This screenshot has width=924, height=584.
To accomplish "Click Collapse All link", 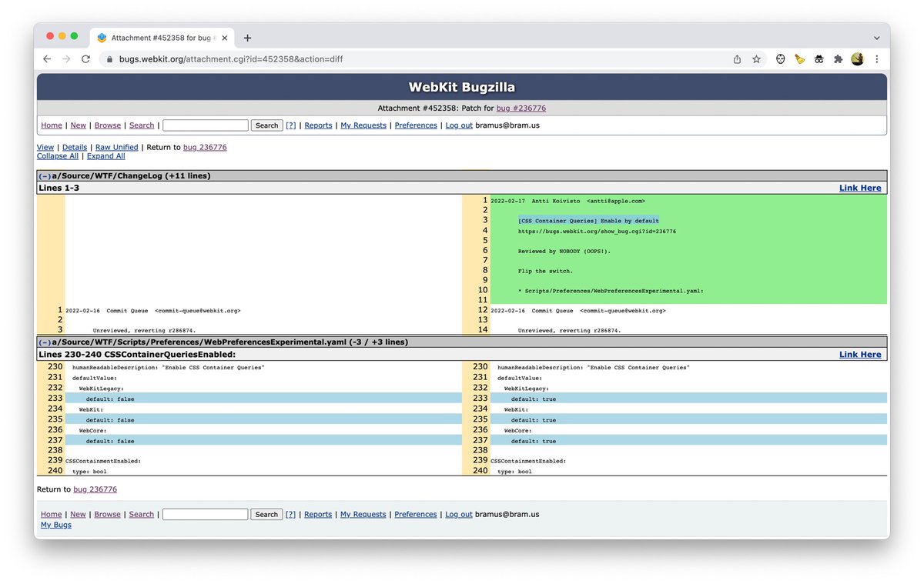I will (58, 156).
